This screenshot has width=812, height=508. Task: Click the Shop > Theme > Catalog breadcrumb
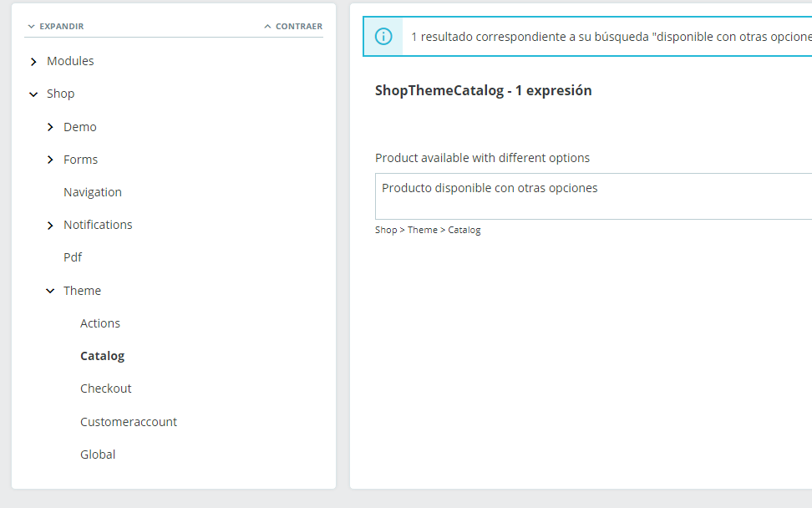(x=428, y=230)
